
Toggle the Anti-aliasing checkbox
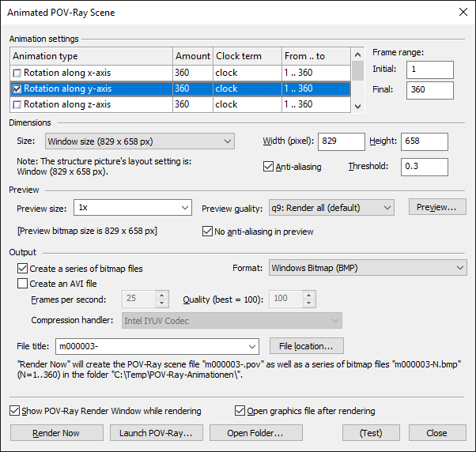coord(268,167)
